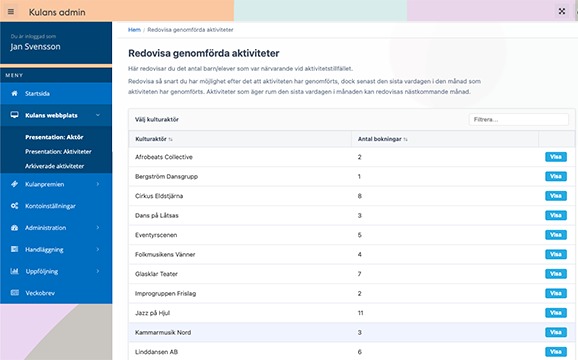Screen dimensions: 578x360
Task: Sort by Antal bokningar column arrows
Action: click(x=405, y=139)
